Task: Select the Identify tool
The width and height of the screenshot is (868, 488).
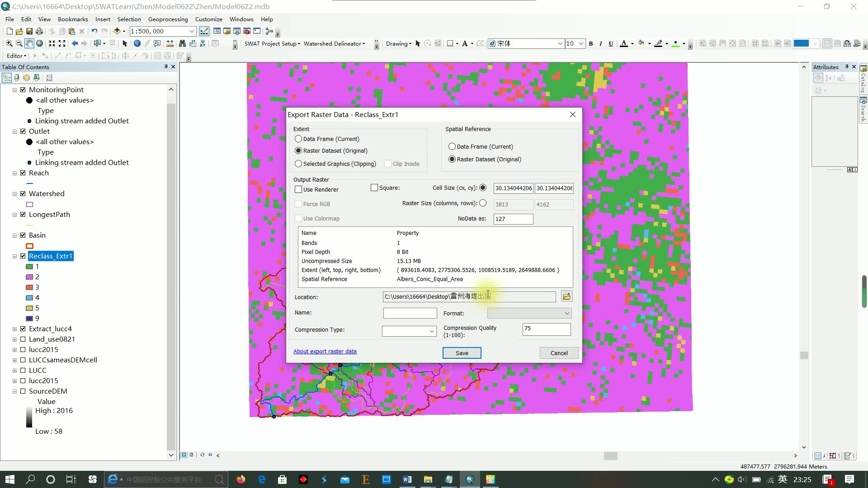Action: (137, 43)
